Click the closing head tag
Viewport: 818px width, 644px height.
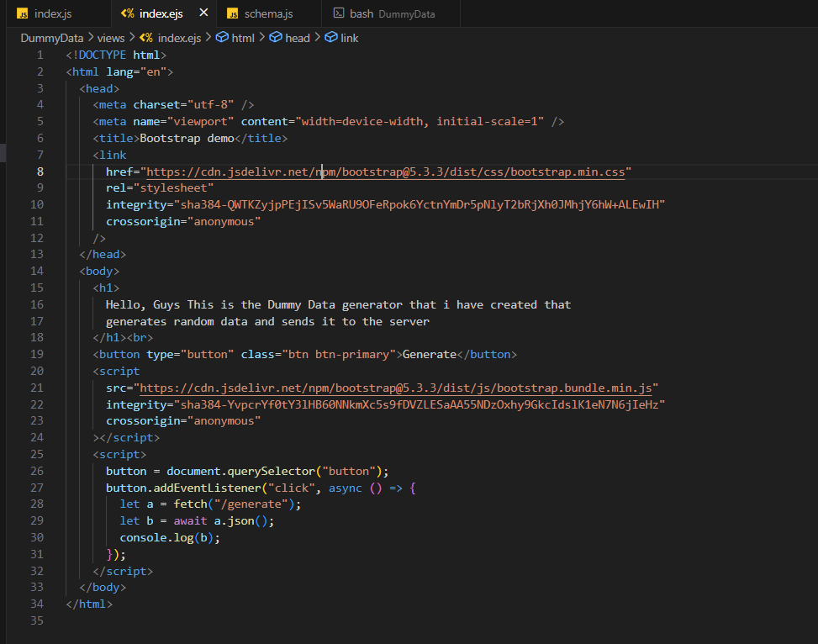(x=103, y=254)
